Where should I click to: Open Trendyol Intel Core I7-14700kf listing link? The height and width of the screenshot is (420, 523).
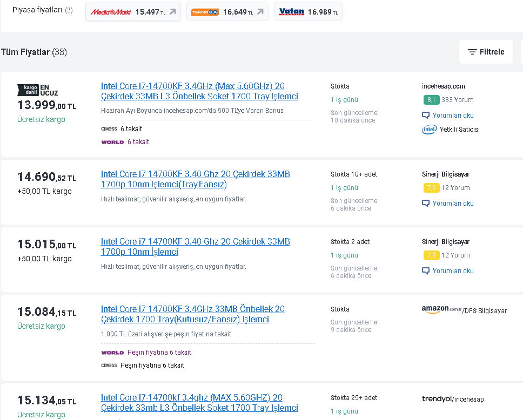pos(199,402)
